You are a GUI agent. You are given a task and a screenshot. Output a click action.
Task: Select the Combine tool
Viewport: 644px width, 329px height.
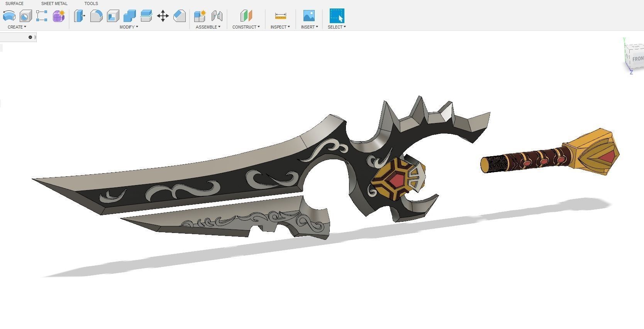click(x=130, y=16)
